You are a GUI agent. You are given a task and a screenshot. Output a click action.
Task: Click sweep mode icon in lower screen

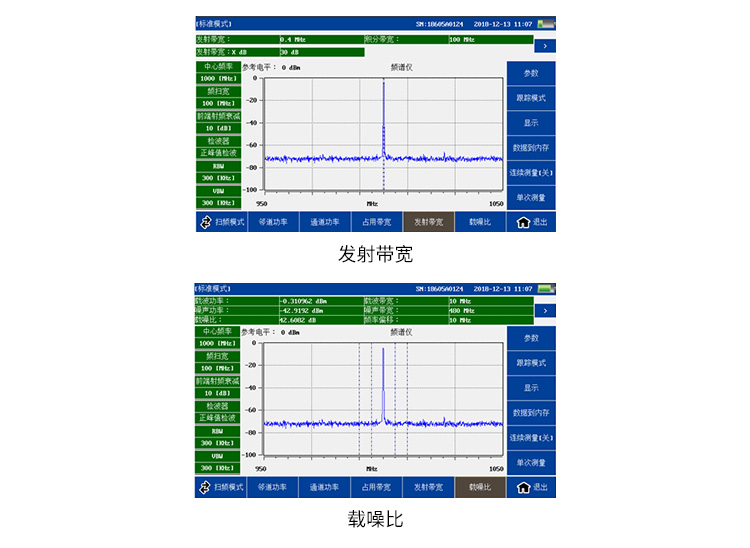pos(205,487)
